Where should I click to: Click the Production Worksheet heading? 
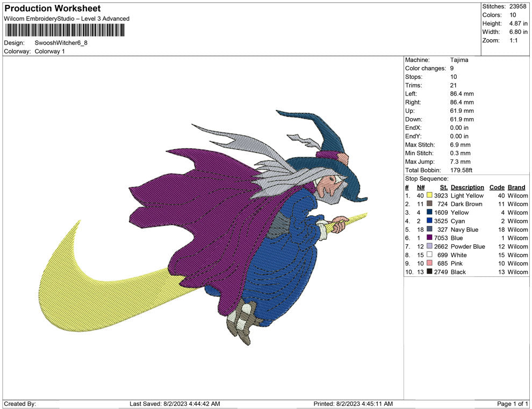(53, 9)
